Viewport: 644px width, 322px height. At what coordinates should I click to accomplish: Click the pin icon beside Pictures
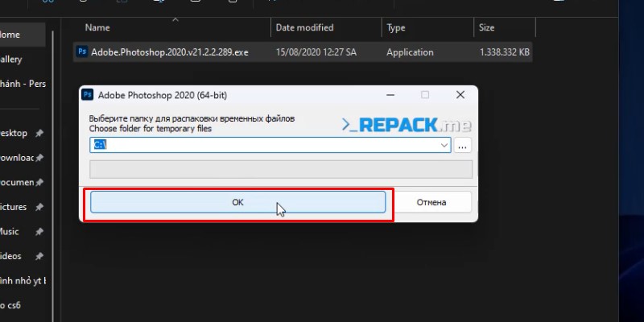(39, 207)
